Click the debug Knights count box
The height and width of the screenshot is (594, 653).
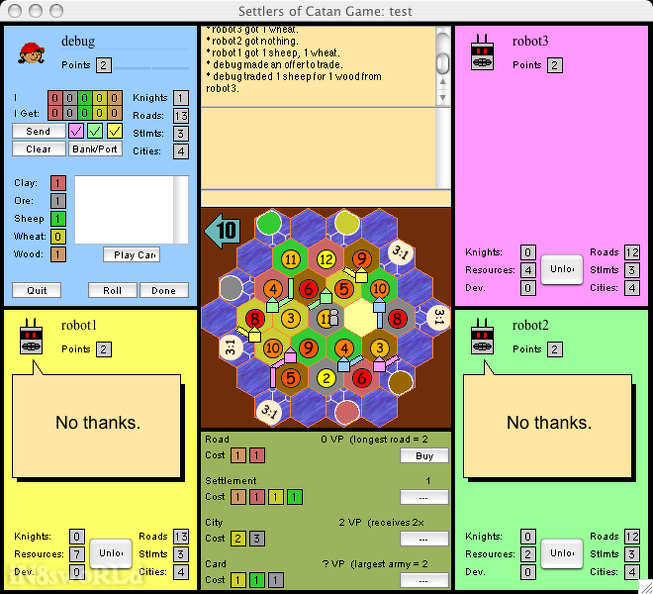point(181,98)
